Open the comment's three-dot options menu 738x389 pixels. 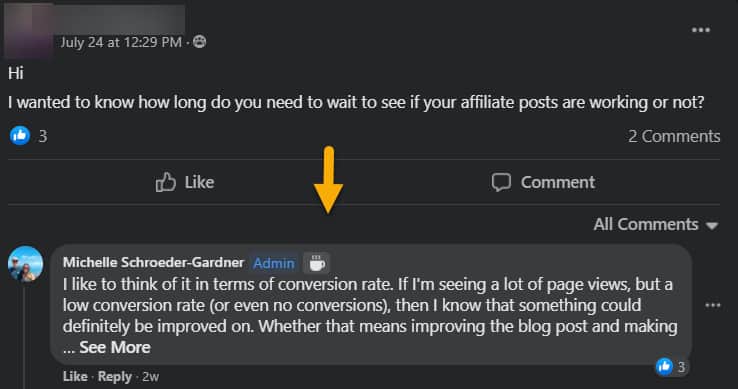coord(713,305)
